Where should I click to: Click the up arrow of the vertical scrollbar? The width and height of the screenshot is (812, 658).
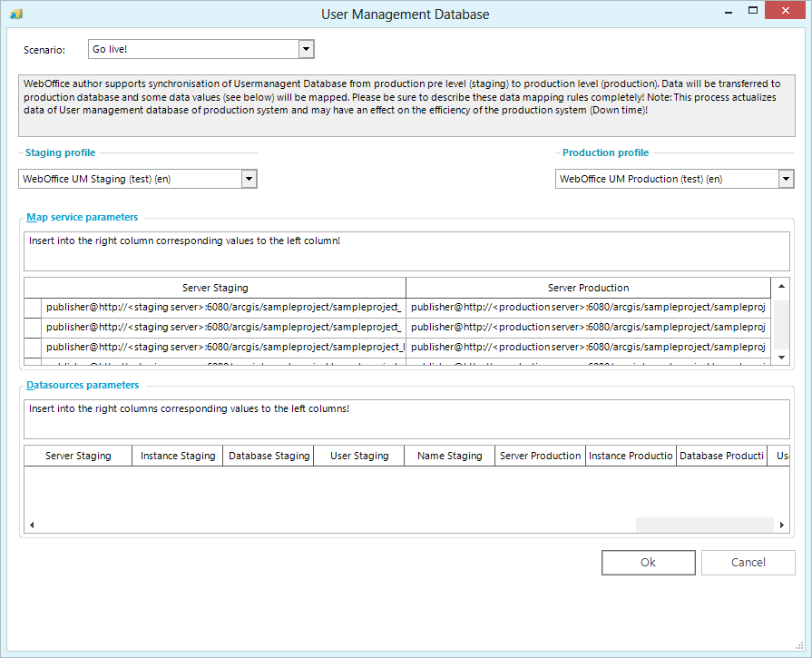point(781,287)
